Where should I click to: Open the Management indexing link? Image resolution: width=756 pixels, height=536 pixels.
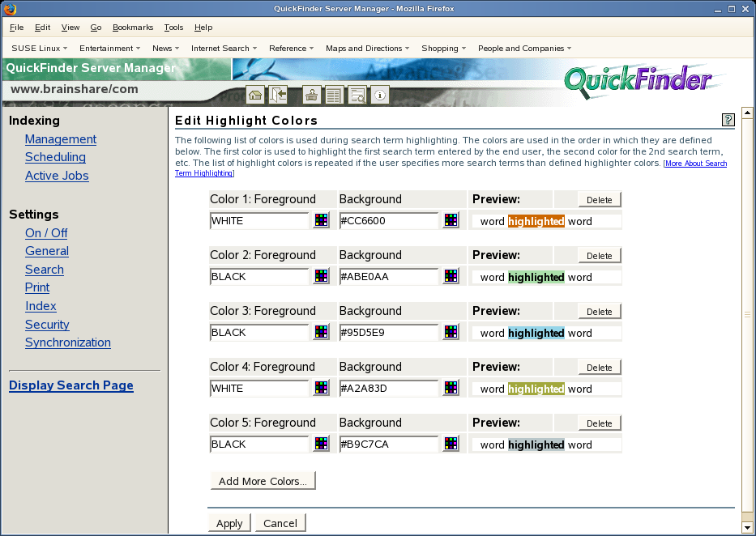(x=61, y=139)
